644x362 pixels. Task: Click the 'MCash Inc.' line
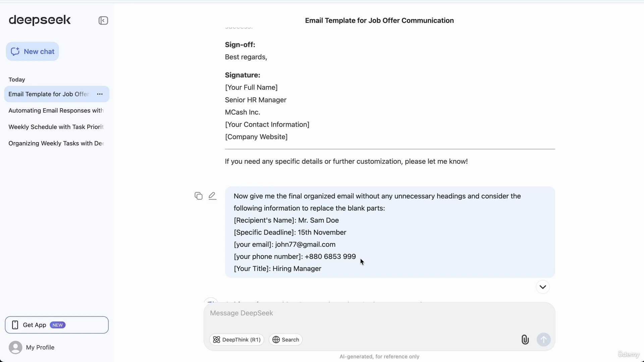243,112
